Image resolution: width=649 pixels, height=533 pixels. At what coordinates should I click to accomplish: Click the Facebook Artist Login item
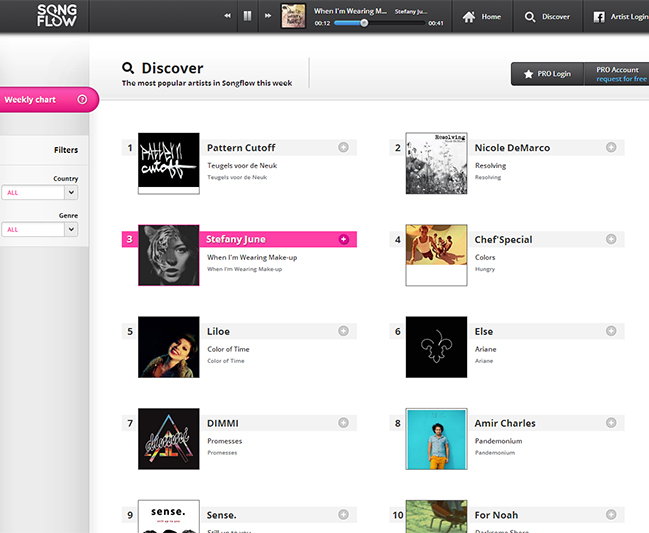620,17
